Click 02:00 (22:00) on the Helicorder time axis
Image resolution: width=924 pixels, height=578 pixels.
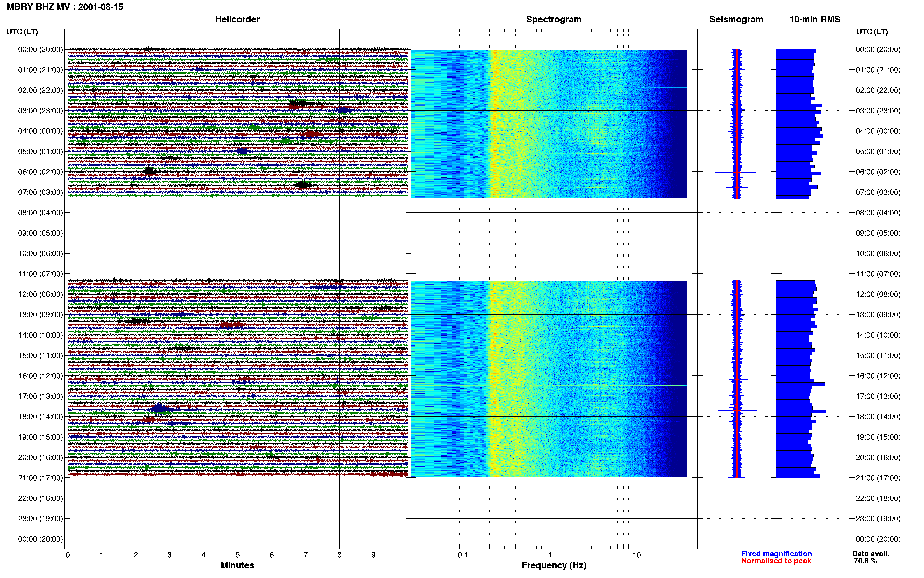(41, 90)
